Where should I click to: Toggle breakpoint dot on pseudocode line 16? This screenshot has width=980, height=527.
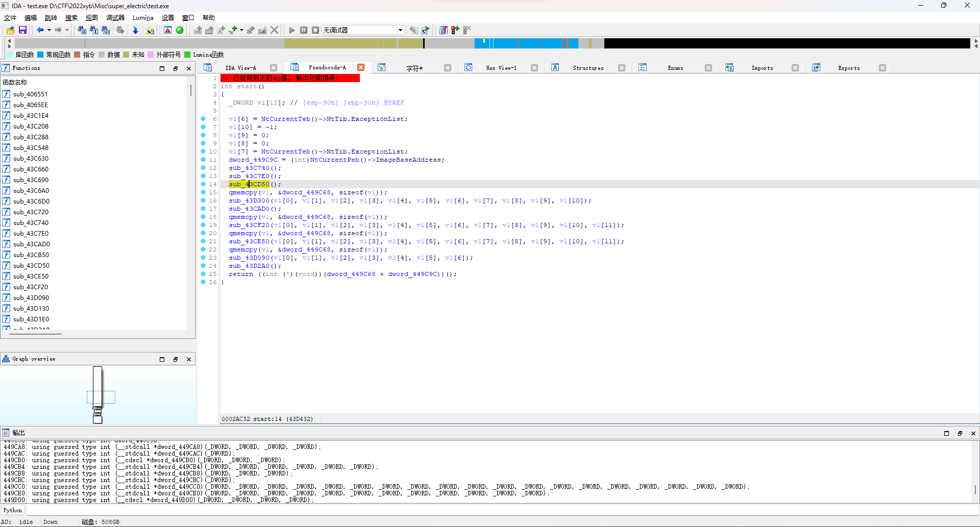tap(203, 200)
